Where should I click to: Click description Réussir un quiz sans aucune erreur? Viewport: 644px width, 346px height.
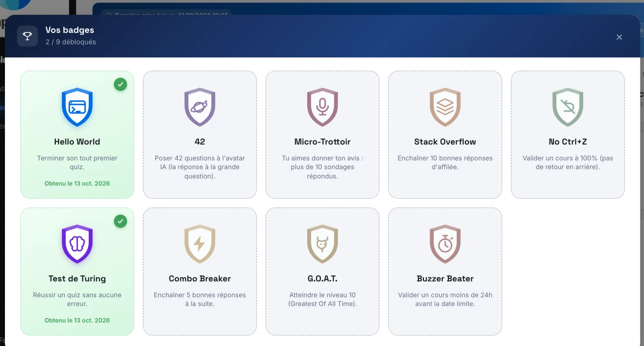pyautogui.click(x=77, y=299)
